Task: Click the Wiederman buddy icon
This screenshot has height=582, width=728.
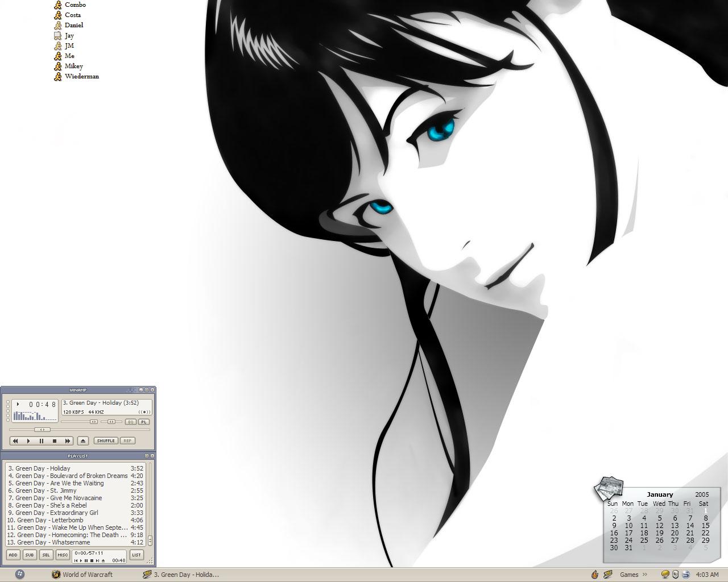Action: tap(57, 76)
